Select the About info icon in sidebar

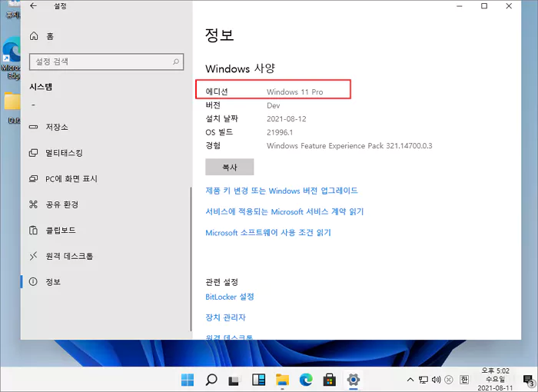pyautogui.click(x=33, y=282)
